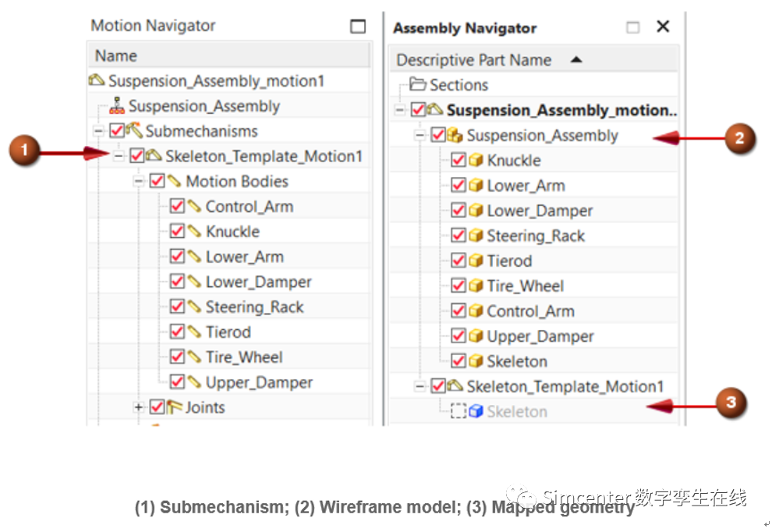Collapse the Skeleton_Template_Motion1 submechanism node
This screenshot has width=772, height=532.
[119, 157]
